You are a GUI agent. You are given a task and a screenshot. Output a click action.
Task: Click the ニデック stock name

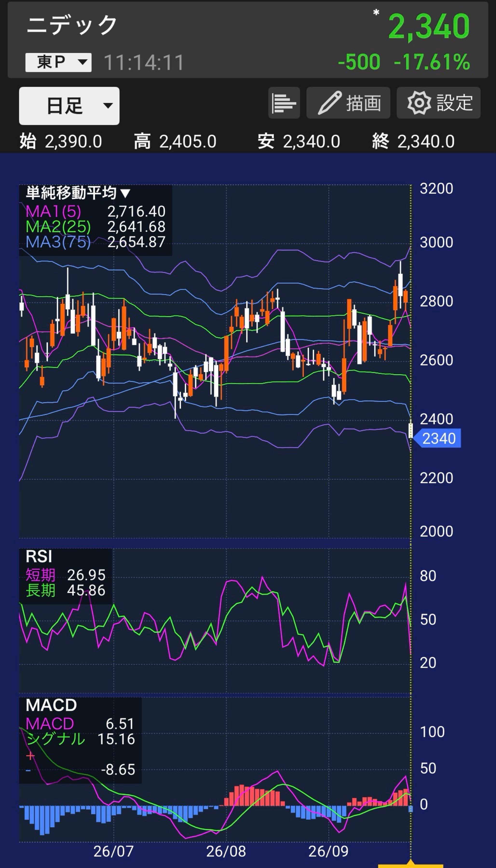coord(72,25)
